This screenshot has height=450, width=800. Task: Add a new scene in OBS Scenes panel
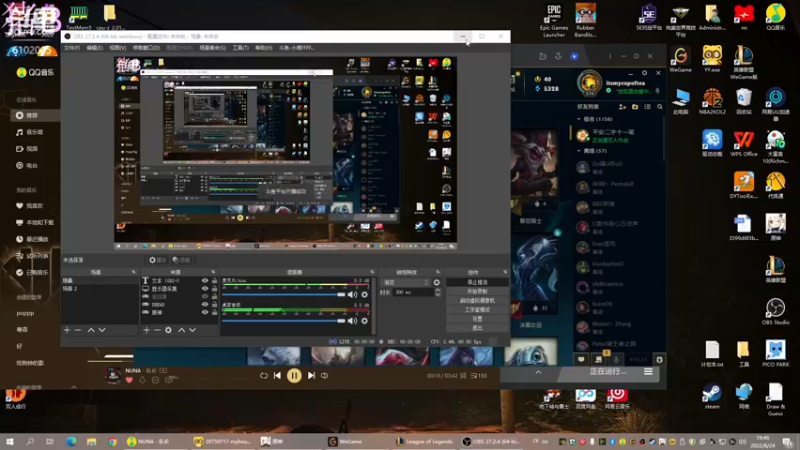pos(67,330)
